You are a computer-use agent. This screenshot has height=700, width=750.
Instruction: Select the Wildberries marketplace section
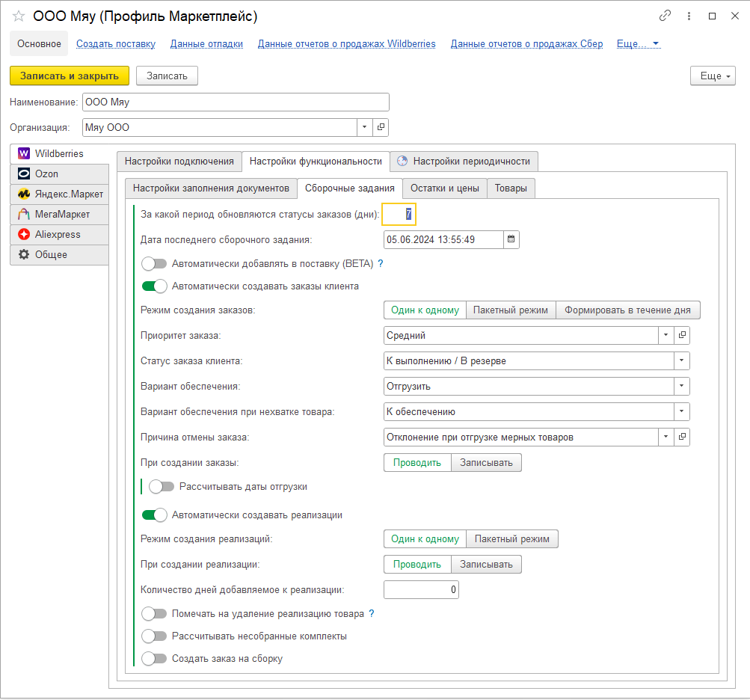click(59, 153)
